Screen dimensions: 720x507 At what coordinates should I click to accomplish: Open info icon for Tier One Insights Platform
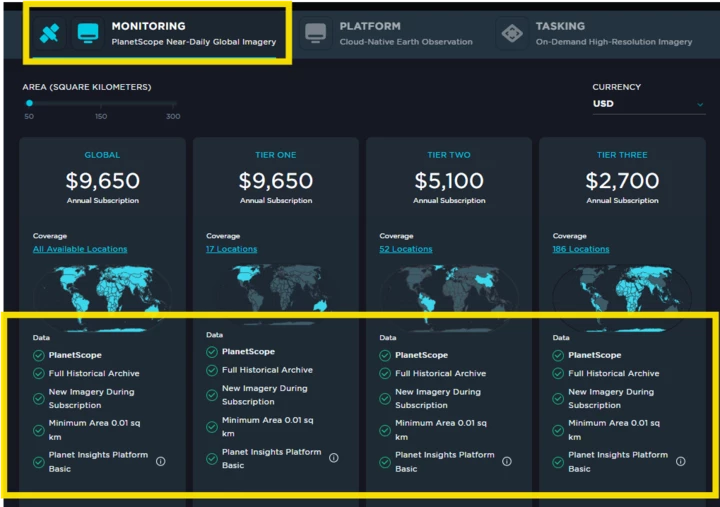[334, 458]
